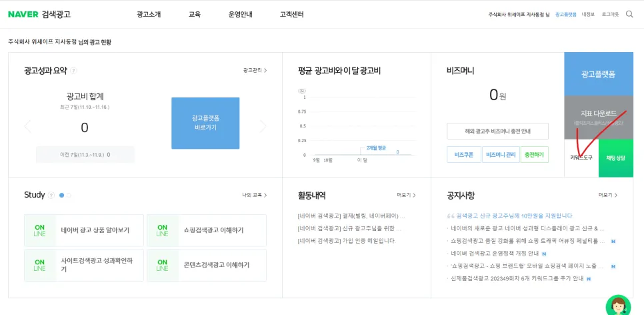Open notice 네이버 검색광고 운영정책 개정 안내
This screenshot has height=315, width=644.
pyautogui.click(x=495, y=254)
